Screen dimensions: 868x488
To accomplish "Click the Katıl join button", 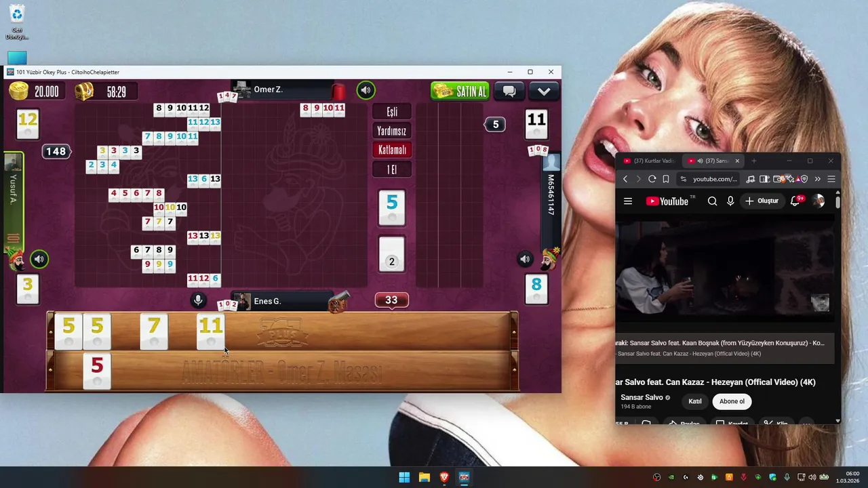I will [x=695, y=401].
